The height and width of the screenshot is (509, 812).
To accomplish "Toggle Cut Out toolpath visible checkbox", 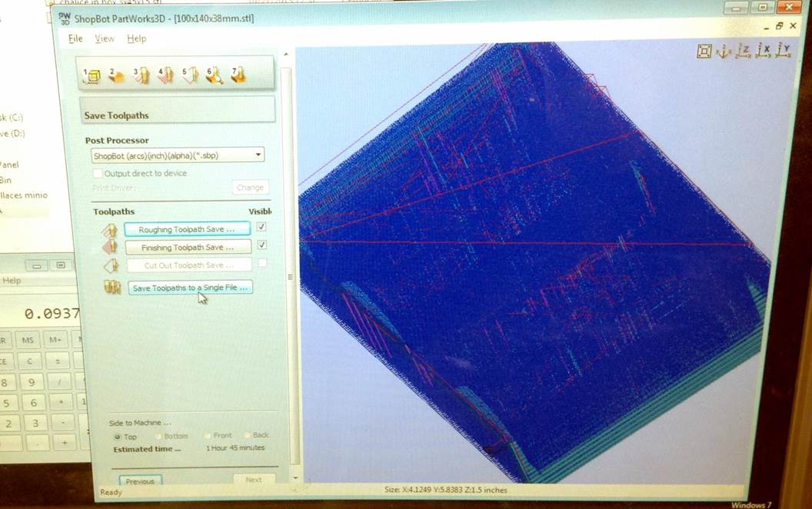I will 262,263.
